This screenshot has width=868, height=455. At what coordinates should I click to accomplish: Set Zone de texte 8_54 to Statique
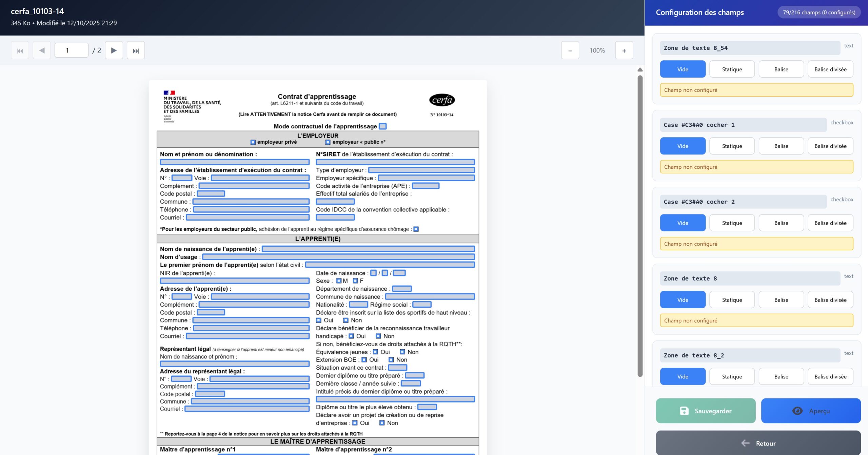tap(732, 69)
